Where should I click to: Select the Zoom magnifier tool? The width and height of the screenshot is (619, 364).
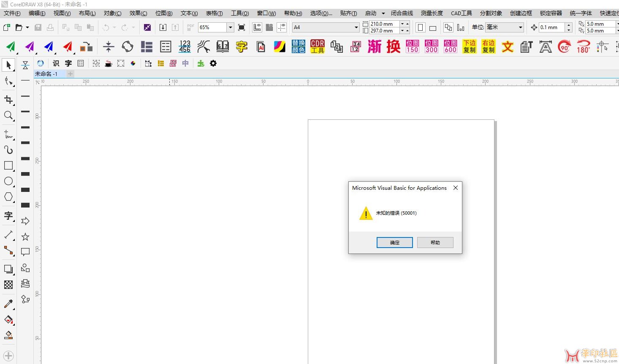coord(8,115)
